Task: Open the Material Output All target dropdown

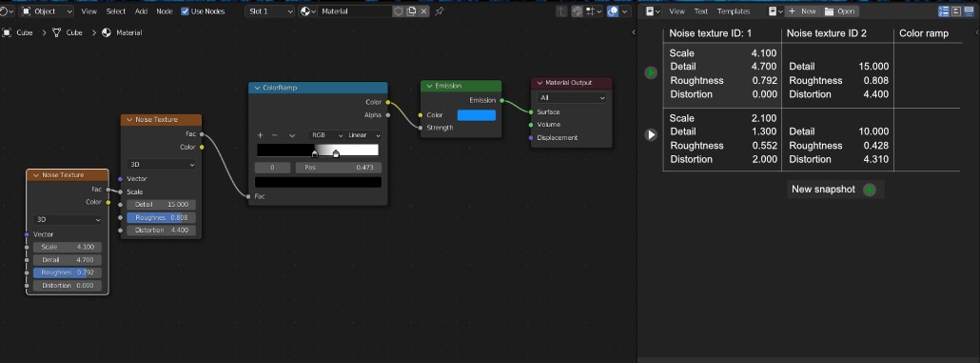Action: [x=571, y=97]
